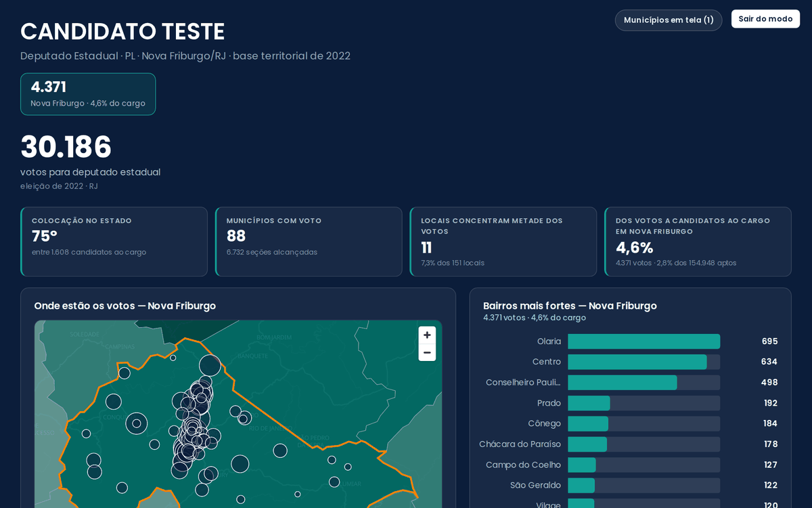The image size is (812, 508).
Task: Click the São Geraldo neighborhood label
Action: point(536,485)
